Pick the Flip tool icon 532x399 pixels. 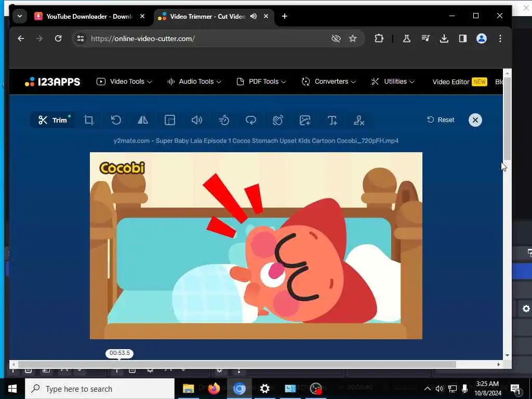tap(143, 120)
